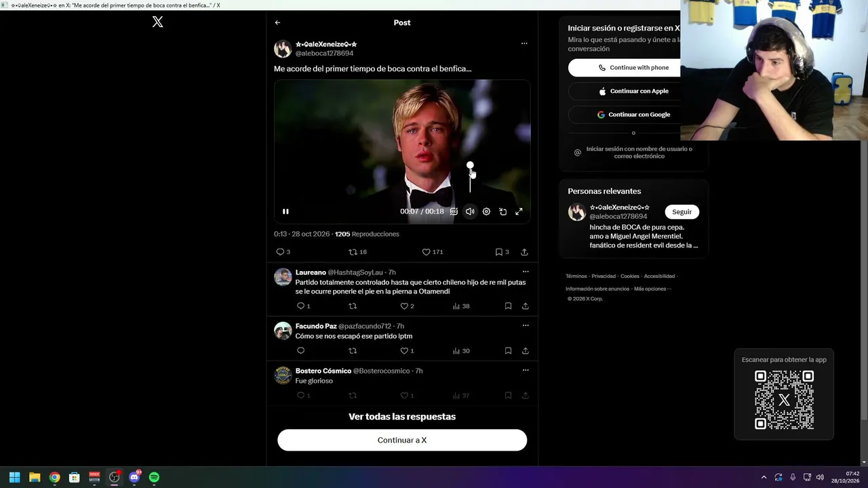Toggle video captions icon

tap(454, 211)
